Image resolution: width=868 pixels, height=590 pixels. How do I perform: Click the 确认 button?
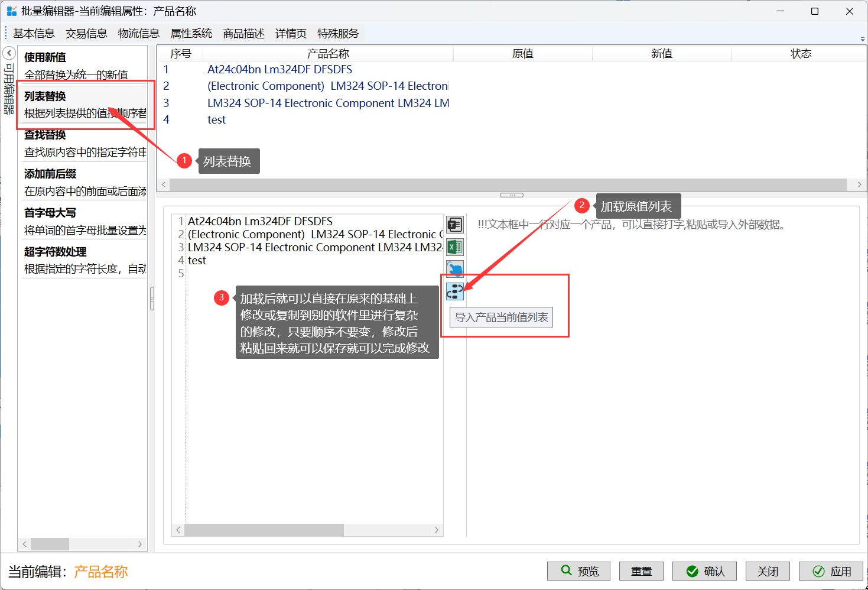pyautogui.click(x=705, y=571)
